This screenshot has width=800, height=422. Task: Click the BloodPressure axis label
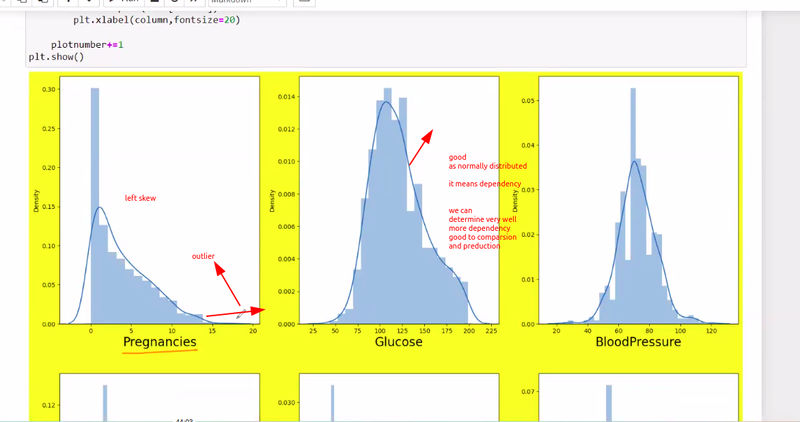pyautogui.click(x=637, y=342)
